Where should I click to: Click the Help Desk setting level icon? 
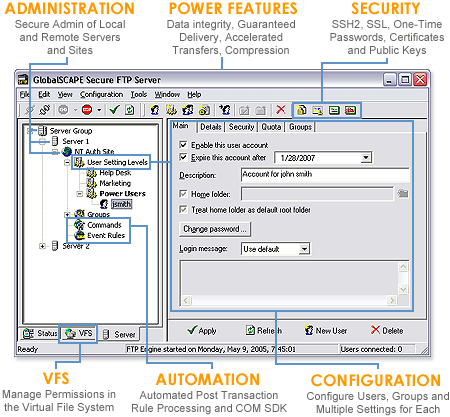point(91,172)
